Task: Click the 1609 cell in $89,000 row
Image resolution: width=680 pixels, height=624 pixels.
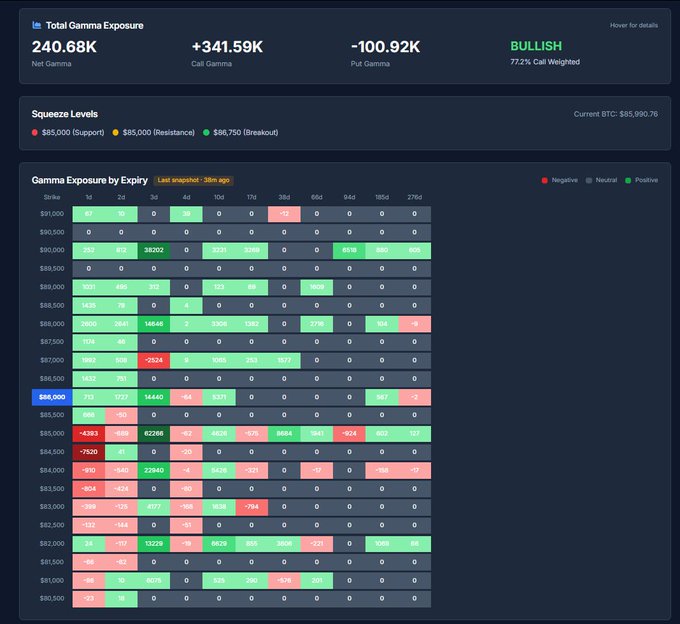Action: click(x=317, y=287)
